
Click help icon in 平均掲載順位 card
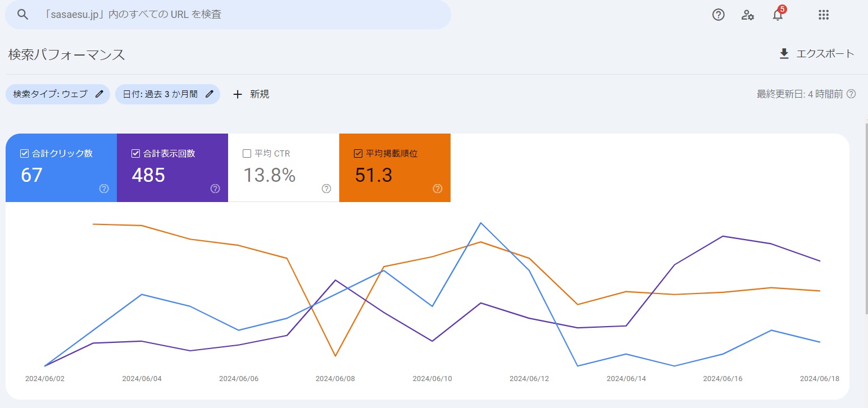(438, 189)
